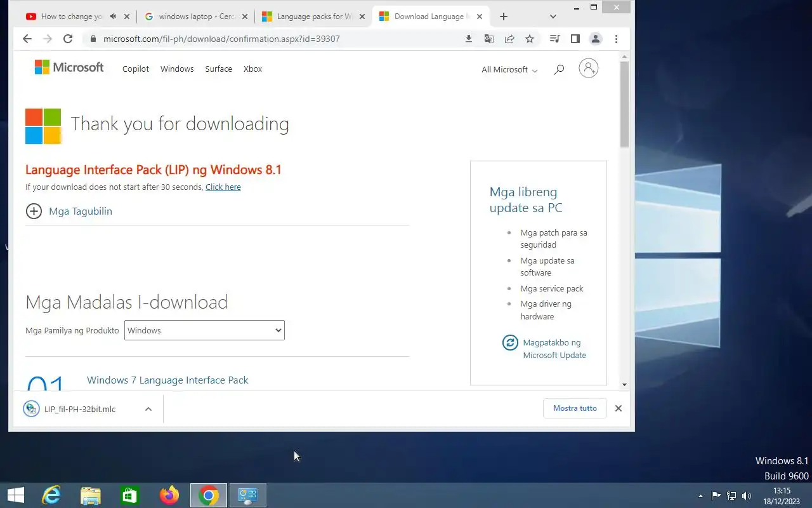Screen dimensions: 812x508
Task: Click the browser forward arrow
Action: (x=47, y=39)
